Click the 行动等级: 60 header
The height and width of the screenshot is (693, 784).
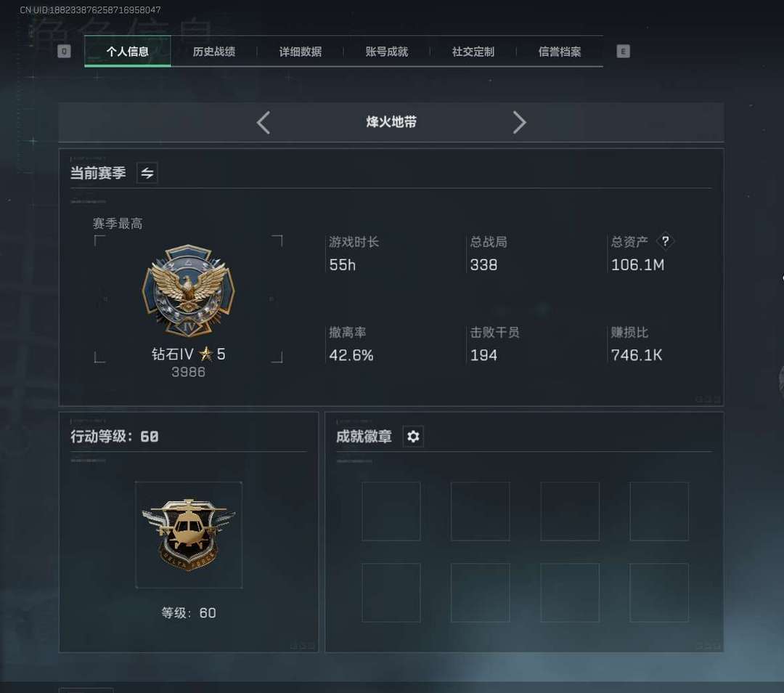click(x=115, y=437)
